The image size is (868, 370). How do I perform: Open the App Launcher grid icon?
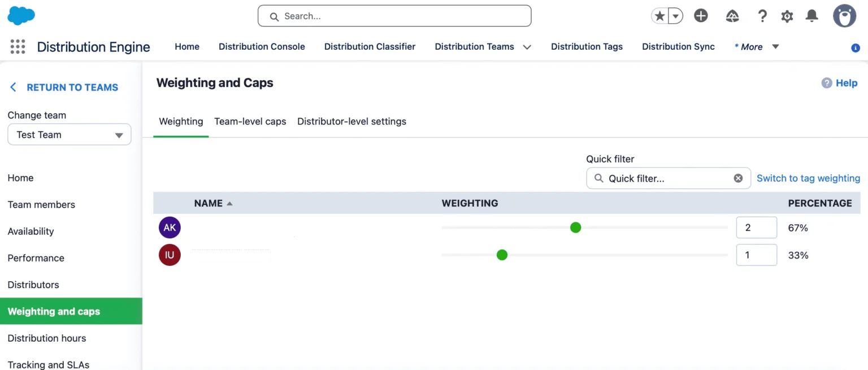tap(18, 46)
